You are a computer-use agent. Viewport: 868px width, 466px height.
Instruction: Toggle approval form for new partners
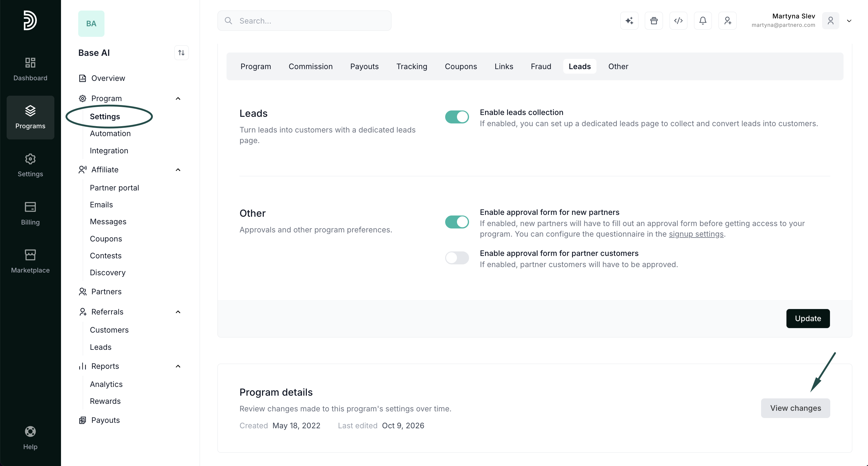click(x=457, y=222)
